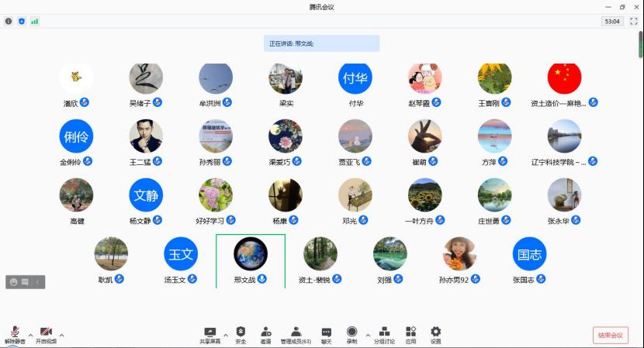Click the green network signal icon

click(x=34, y=21)
